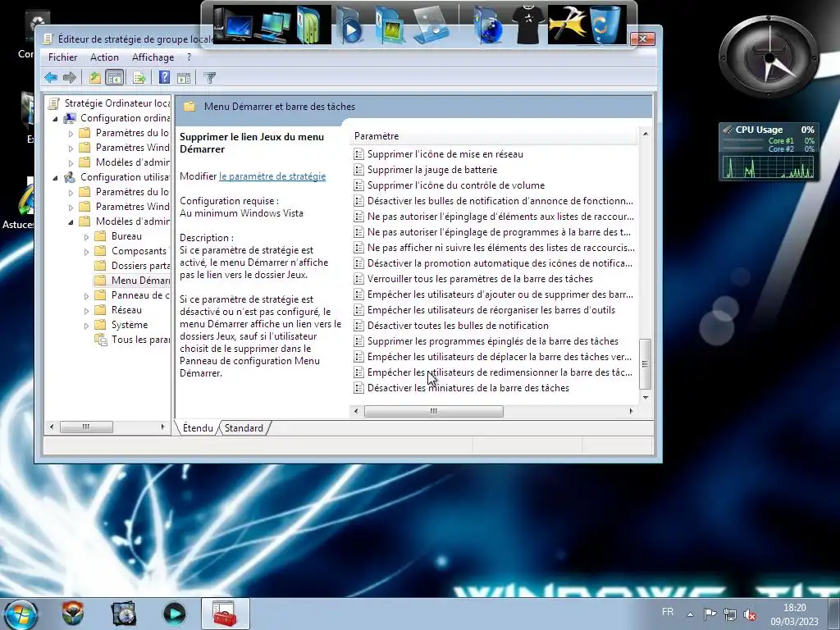Click the black T-shirt icon in dock

(528, 25)
